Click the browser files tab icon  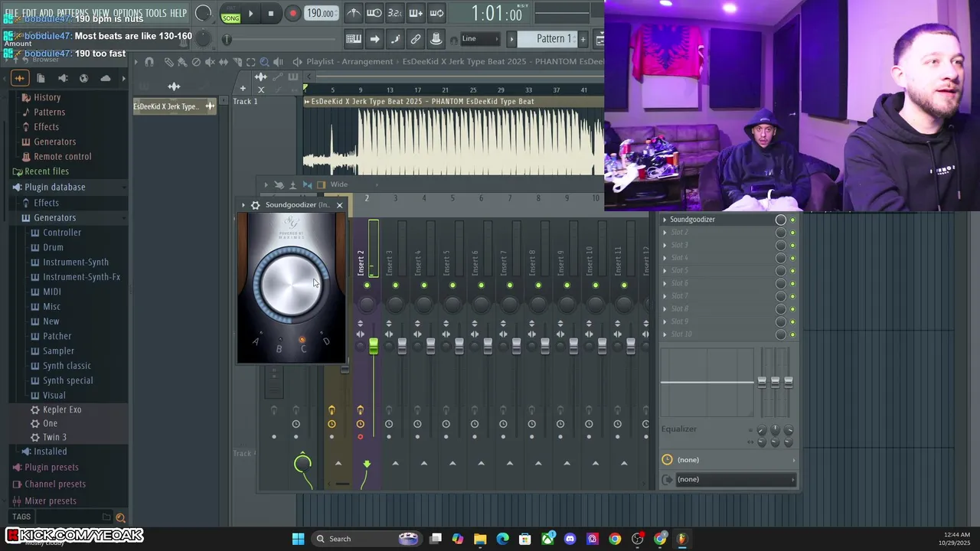pyautogui.click(x=41, y=78)
